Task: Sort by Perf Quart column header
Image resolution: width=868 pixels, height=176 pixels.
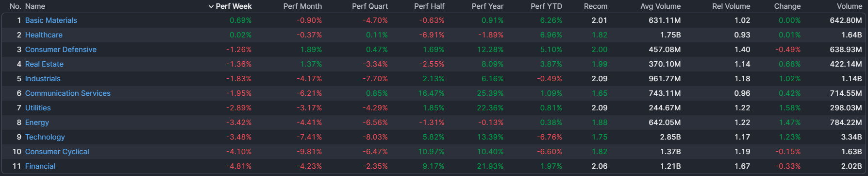Action: click(370, 6)
